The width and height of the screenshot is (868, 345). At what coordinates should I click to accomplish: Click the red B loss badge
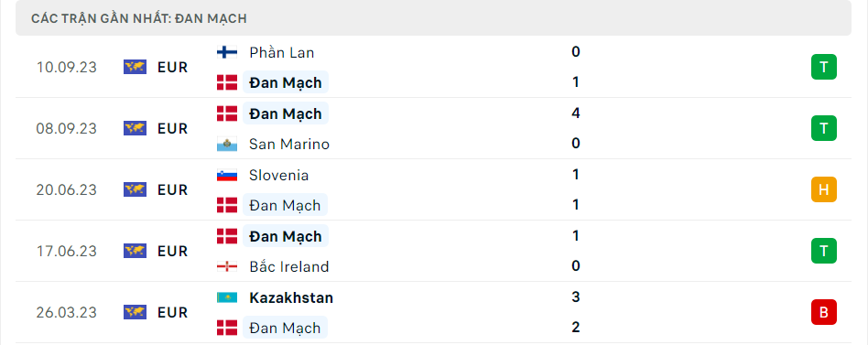824,312
